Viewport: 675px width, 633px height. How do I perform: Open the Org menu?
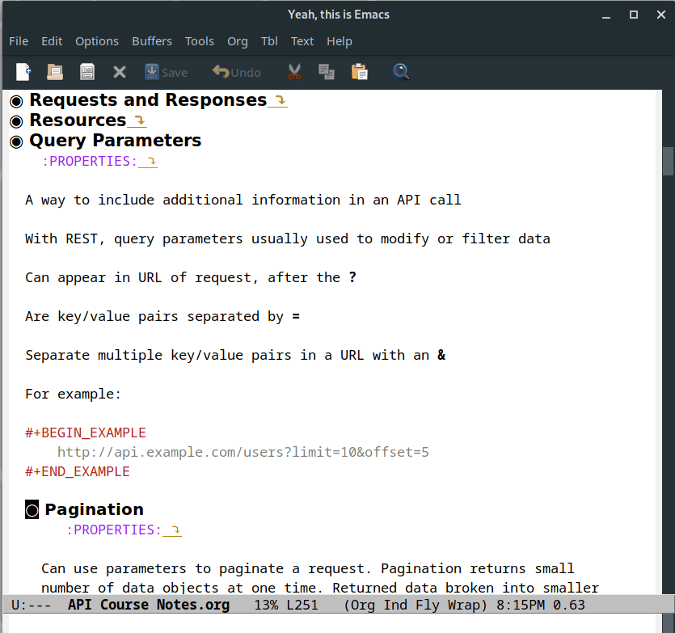click(237, 41)
